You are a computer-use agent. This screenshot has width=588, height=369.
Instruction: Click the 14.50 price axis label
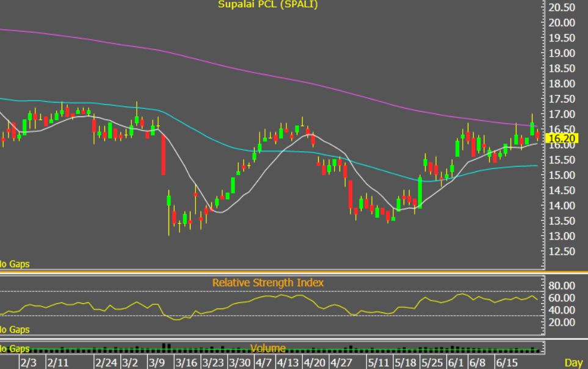tap(562, 191)
